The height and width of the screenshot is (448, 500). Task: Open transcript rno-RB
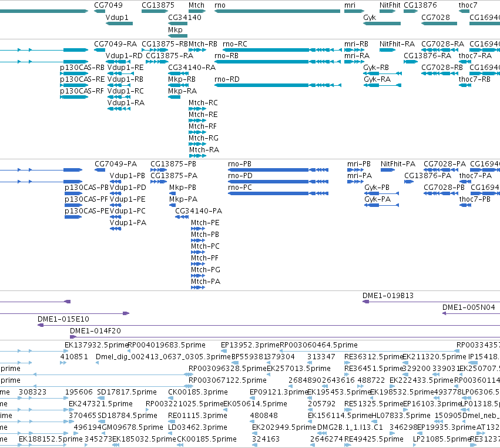click(226, 55)
